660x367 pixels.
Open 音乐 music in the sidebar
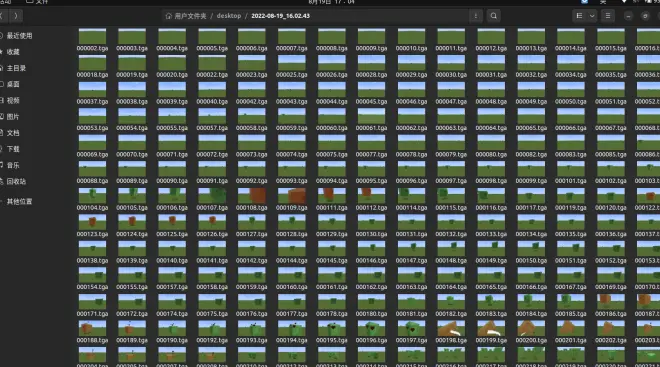(13, 165)
